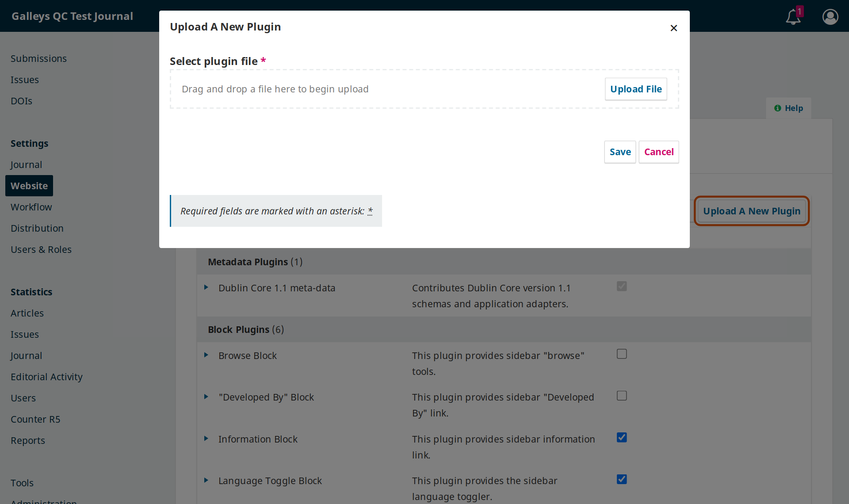Open Editorial Activity statistics
This screenshot has height=504, width=849.
46,377
